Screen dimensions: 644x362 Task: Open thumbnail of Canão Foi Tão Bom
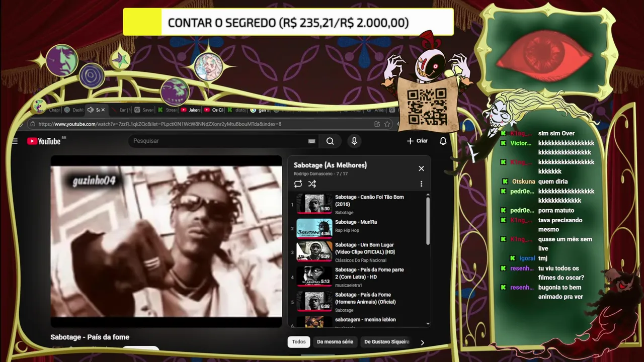click(314, 203)
